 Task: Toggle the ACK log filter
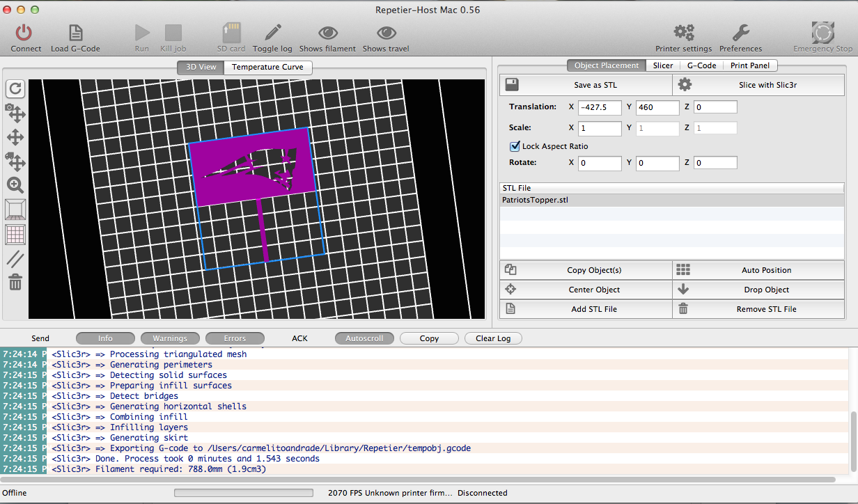pyautogui.click(x=299, y=338)
